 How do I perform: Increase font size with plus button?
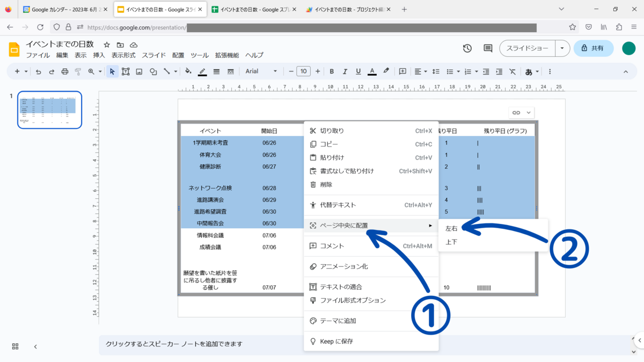pyautogui.click(x=318, y=71)
